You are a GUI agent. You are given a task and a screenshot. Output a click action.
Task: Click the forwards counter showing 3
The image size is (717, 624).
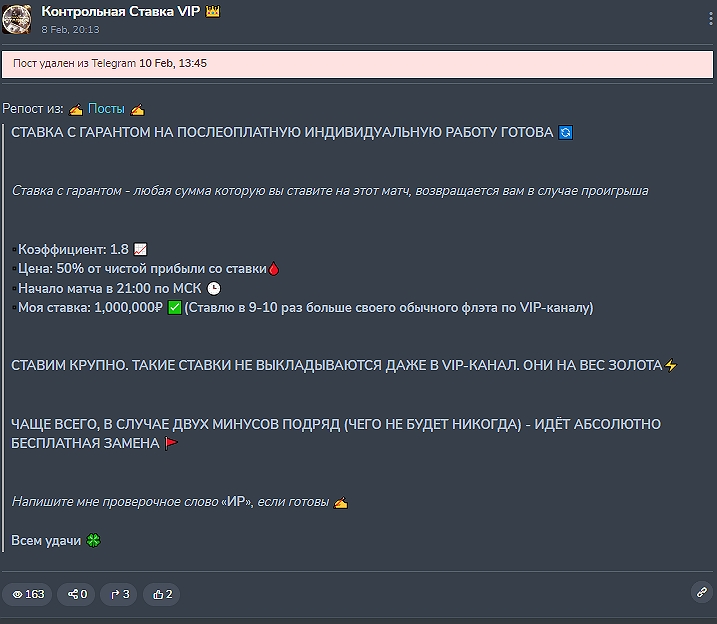point(119,594)
